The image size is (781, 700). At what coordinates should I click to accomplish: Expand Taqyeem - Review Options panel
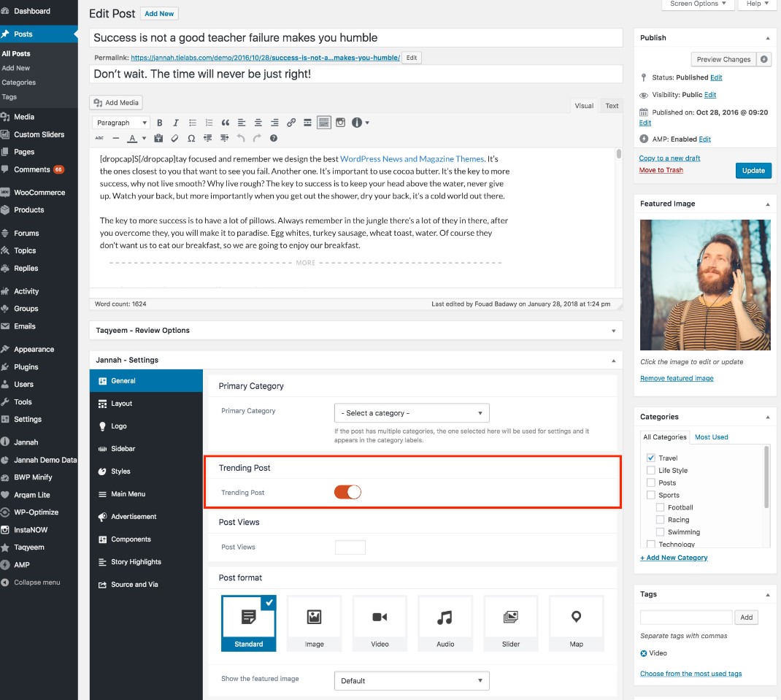614,331
